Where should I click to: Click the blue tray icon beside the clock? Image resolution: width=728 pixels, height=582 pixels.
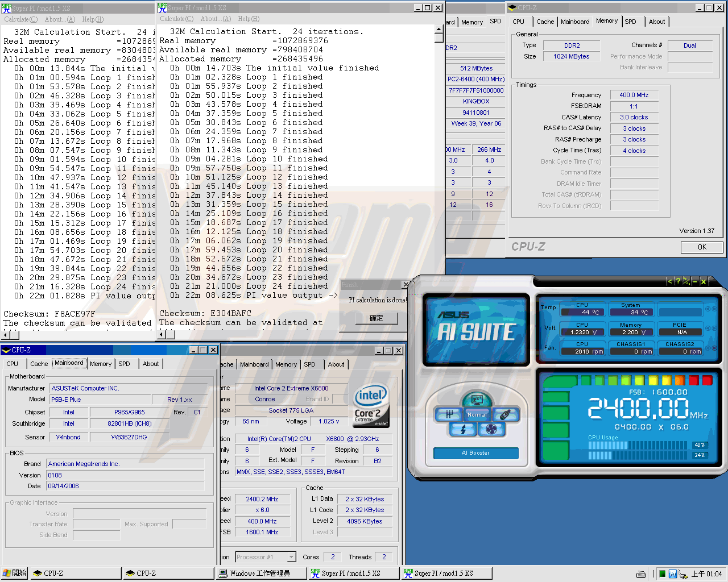(672, 574)
